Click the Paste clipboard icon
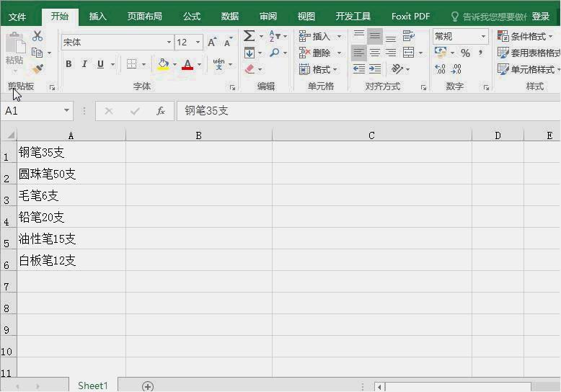561x392 pixels. pyautogui.click(x=15, y=43)
